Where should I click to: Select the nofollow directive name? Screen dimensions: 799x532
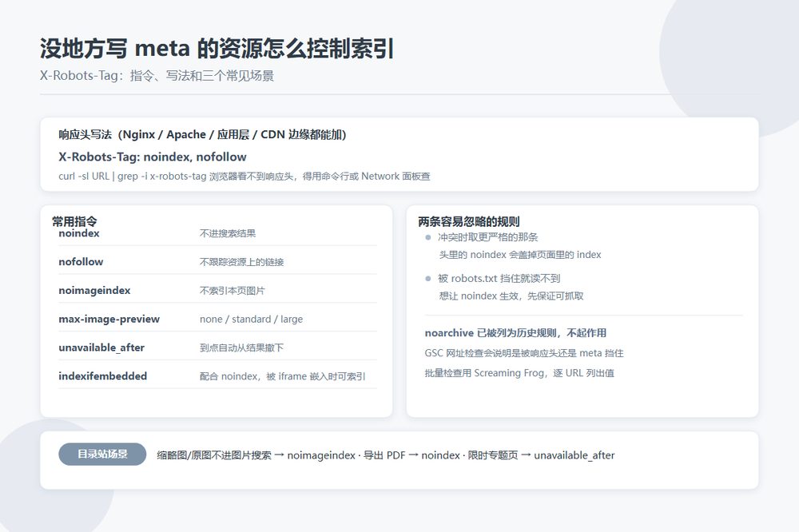pos(81,262)
